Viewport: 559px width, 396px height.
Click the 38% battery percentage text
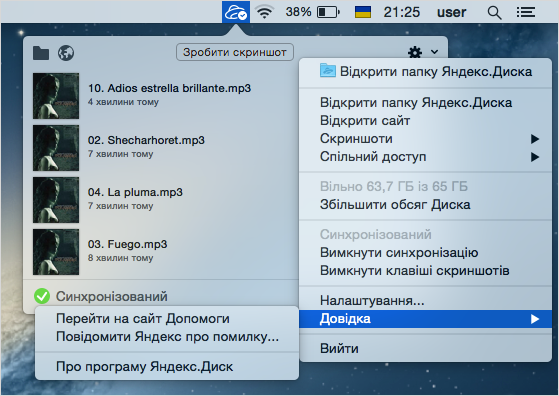(x=298, y=12)
